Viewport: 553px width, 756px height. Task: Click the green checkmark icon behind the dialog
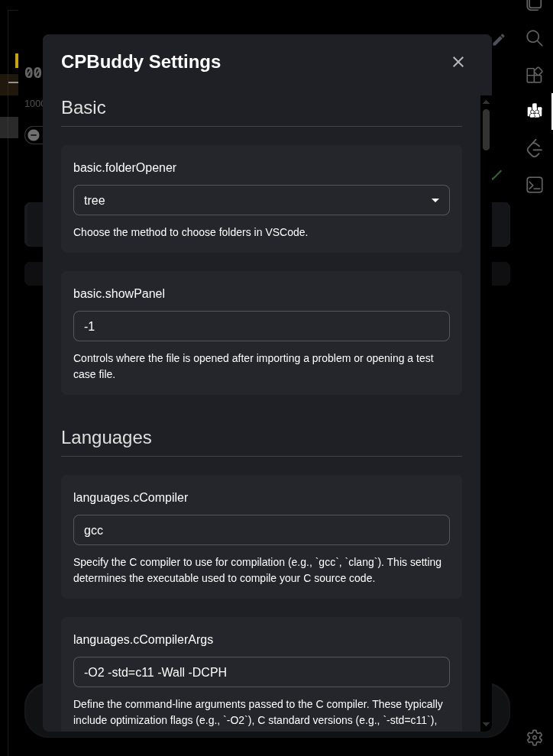pos(496,175)
